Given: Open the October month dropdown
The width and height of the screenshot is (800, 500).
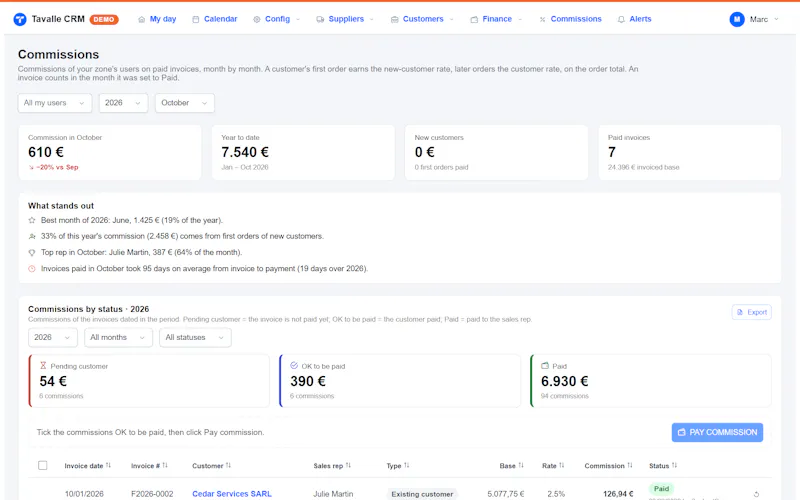Looking at the screenshot, I should (x=185, y=103).
